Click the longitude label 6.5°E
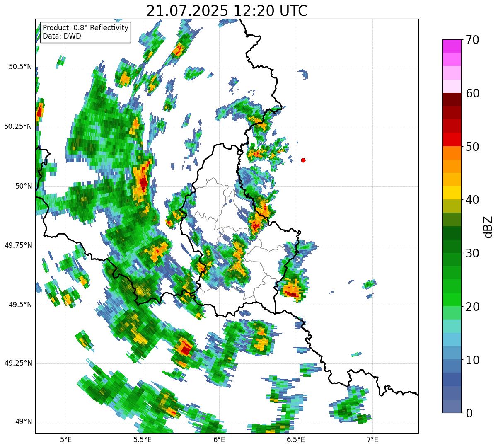The width and height of the screenshot is (498, 448). (x=296, y=439)
